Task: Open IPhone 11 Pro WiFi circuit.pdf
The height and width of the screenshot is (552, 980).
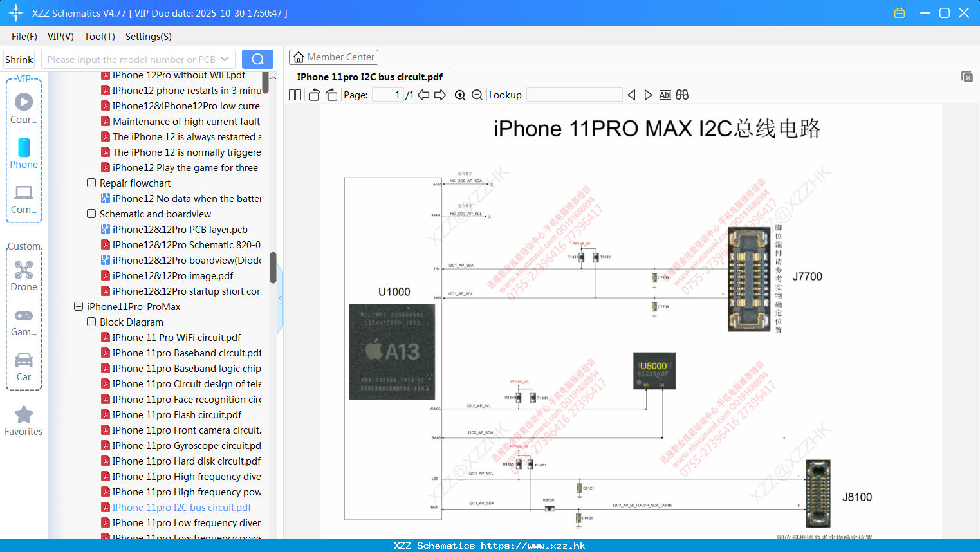Action: [171, 337]
